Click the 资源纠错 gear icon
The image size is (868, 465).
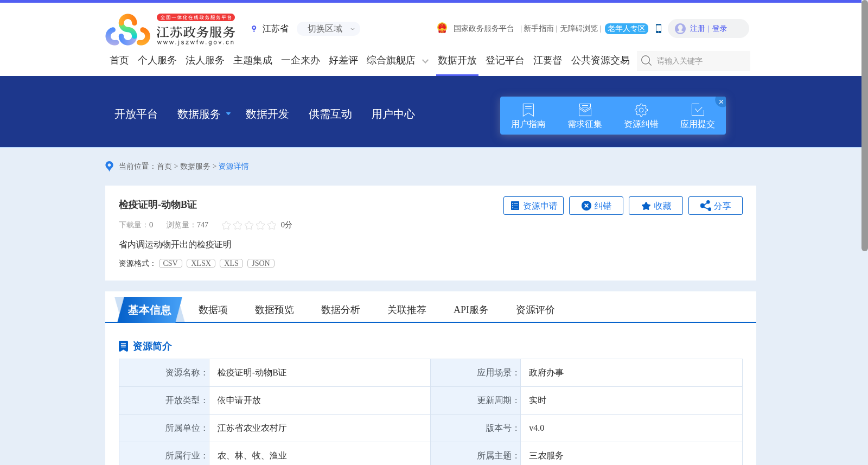point(641,110)
